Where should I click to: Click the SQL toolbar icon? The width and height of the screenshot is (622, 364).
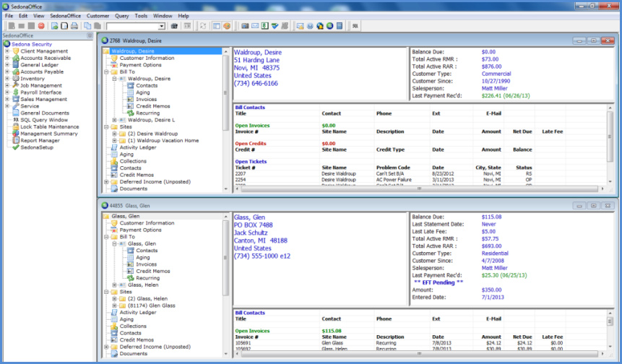355,26
